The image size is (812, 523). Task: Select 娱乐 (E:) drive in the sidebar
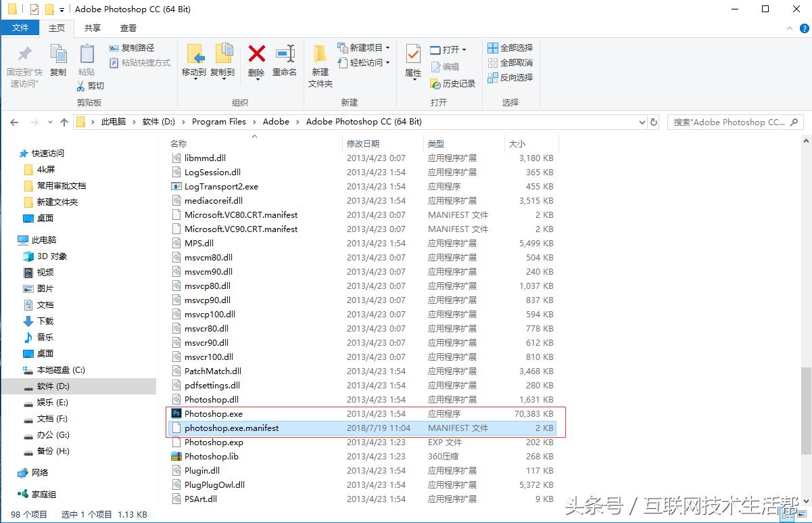pyautogui.click(x=53, y=403)
